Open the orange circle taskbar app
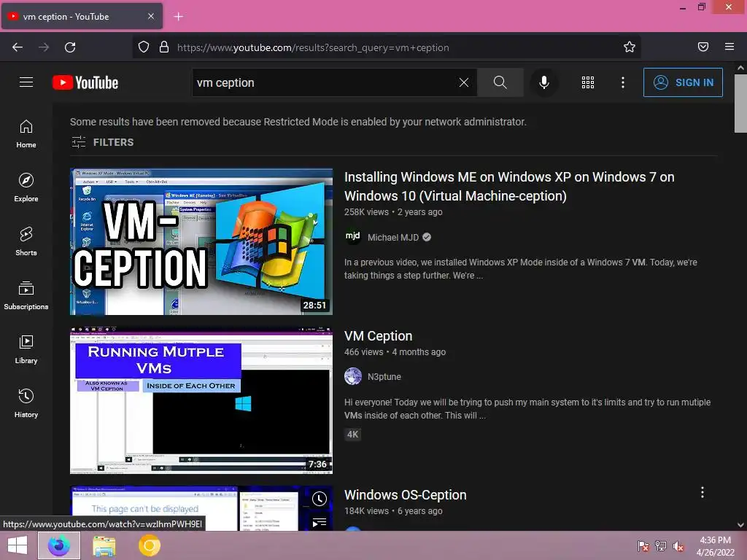The image size is (747, 560). pyautogui.click(x=149, y=545)
